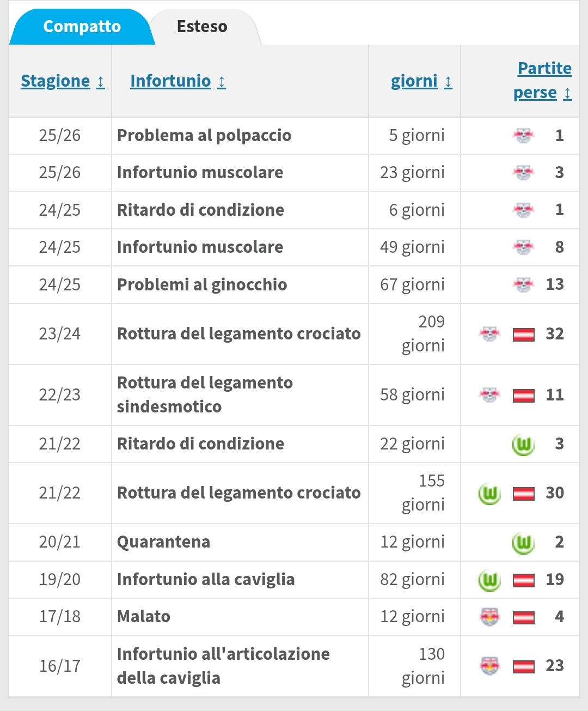Click RB Leipzig logo in 23 giorni row
The height and width of the screenshot is (711, 588).
(523, 173)
